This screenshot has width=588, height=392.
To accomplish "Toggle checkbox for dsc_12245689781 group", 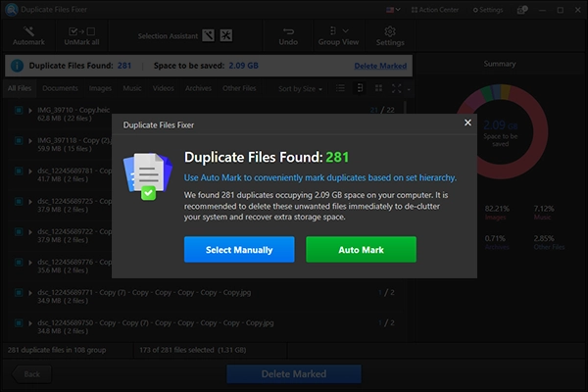I will coord(19,171).
